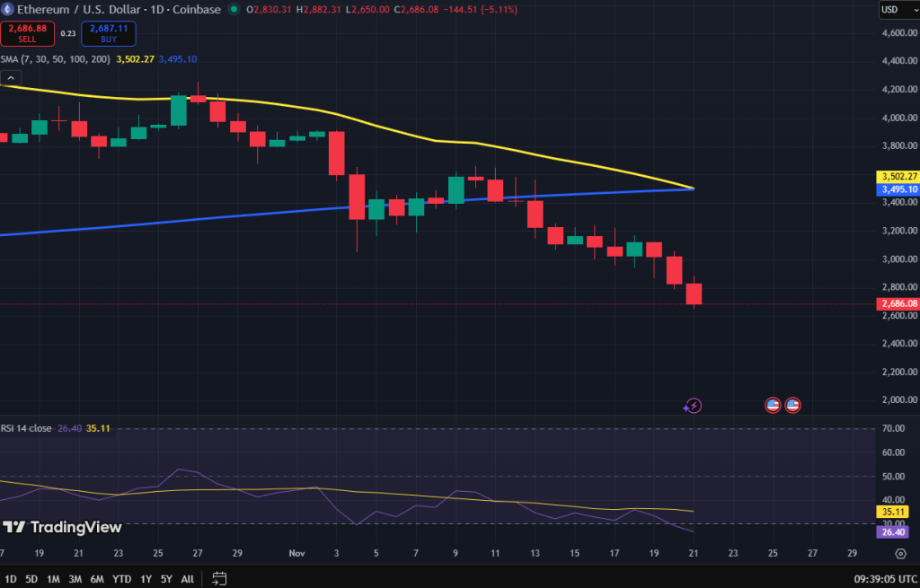This screenshot has width=920, height=588.
Task: Click the TradingView logo
Action: pyautogui.click(x=62, y=527)
